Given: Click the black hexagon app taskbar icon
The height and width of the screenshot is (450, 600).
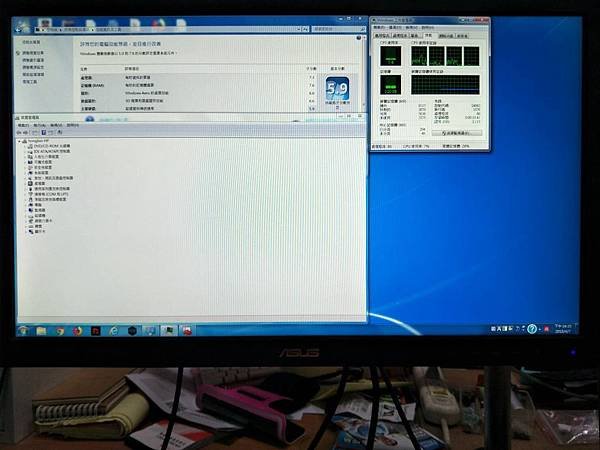Looking at the screenshot, I should click(132, 331).
